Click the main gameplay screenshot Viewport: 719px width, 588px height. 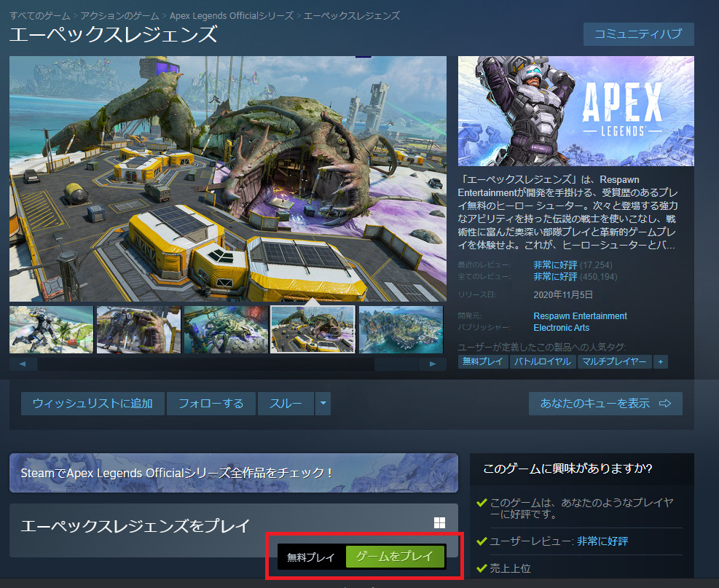point(228,179)
